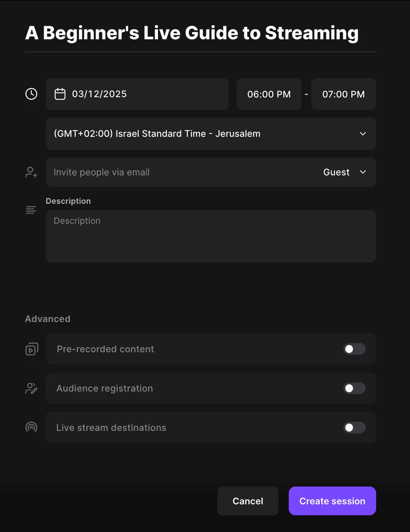Click the Live stream destinations broadcast icon

pos(31,428)
